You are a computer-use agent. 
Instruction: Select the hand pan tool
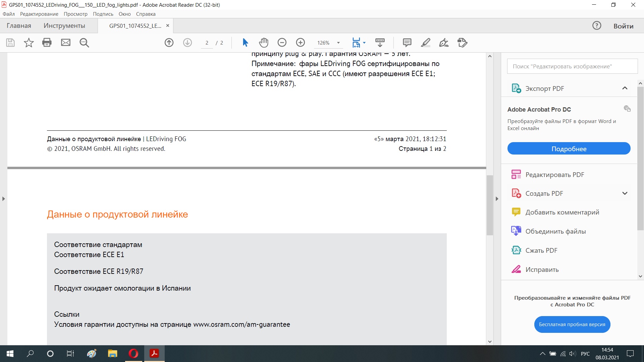(264, 43)
